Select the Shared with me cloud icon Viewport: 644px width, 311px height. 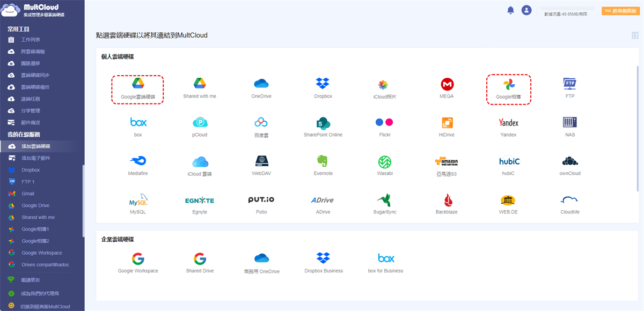point(200,88)
